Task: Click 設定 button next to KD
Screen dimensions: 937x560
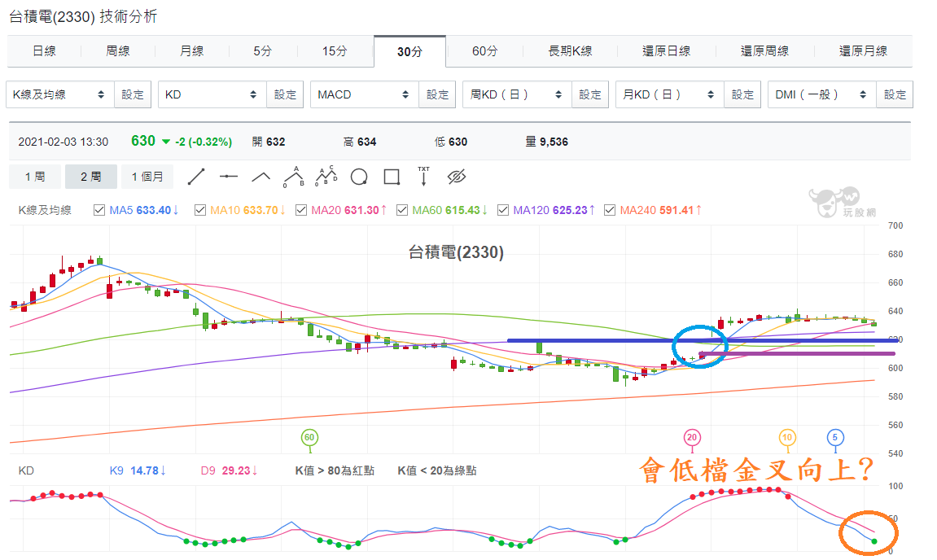Action: [x=285, y=94]
